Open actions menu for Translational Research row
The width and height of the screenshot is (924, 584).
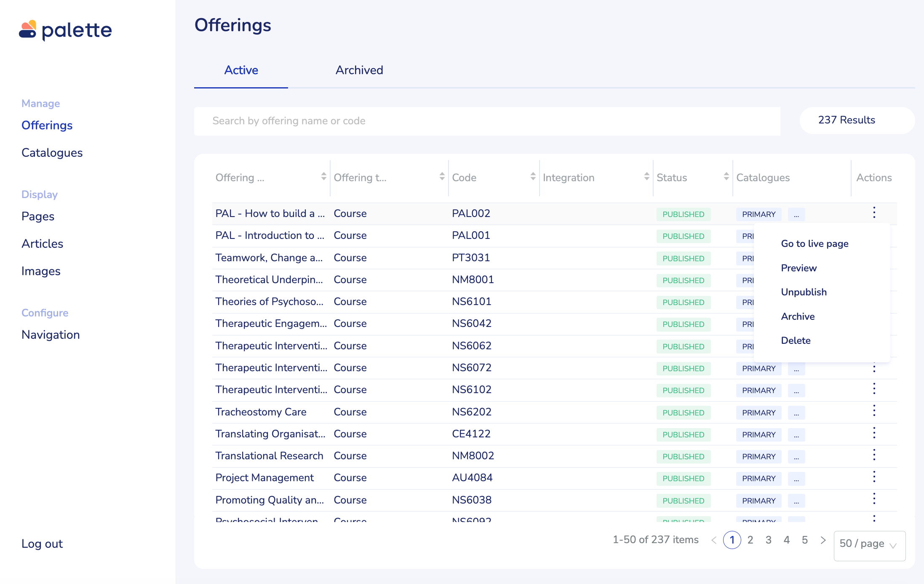pyautogui.click(x=874, y=455)
